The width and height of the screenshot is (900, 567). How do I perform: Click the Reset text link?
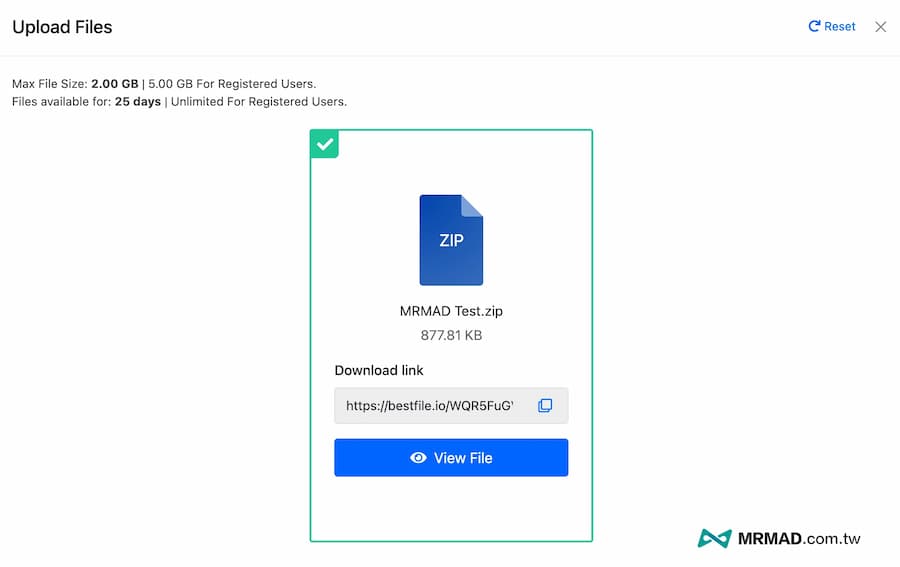point(840,27)
